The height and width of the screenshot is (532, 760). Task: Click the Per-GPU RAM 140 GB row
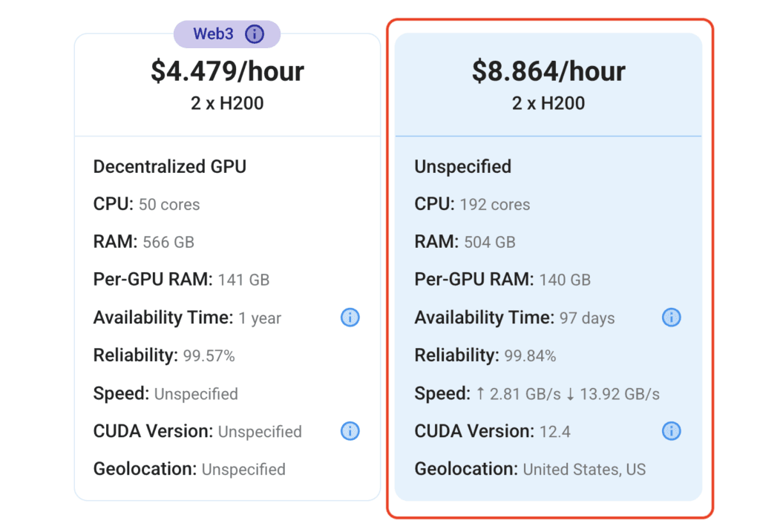coord(502,280)
